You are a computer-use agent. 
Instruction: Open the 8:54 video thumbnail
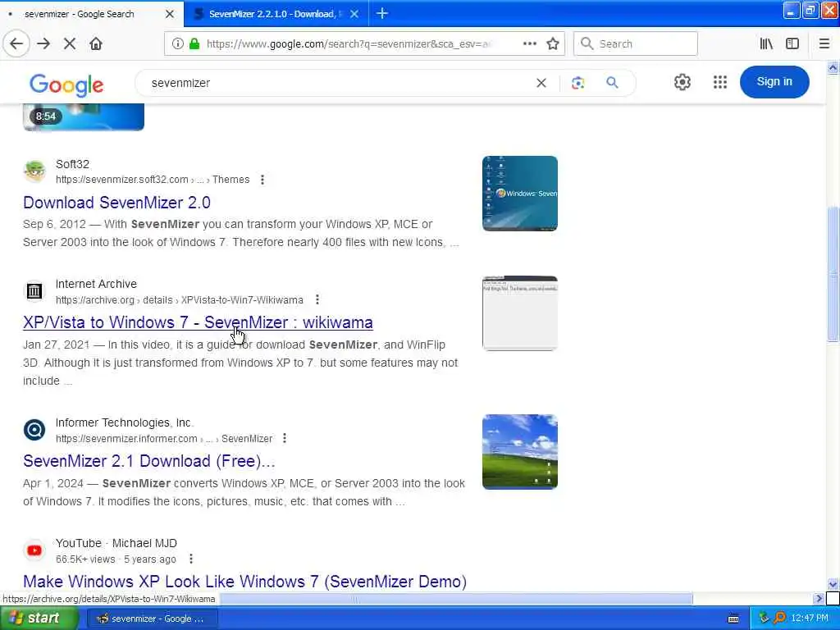(84, 116)
